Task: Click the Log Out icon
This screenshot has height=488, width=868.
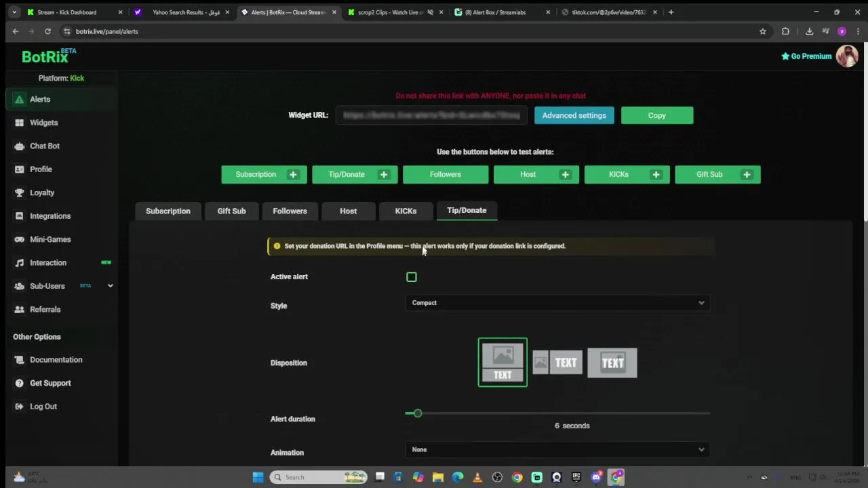Action: tap(19, 407)
